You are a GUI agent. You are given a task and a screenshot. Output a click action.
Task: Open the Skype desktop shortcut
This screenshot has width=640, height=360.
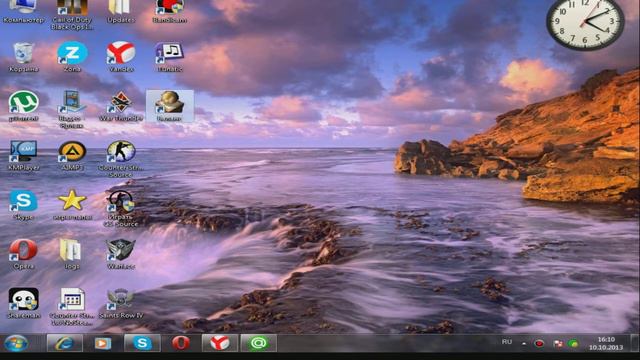point(23,205)
